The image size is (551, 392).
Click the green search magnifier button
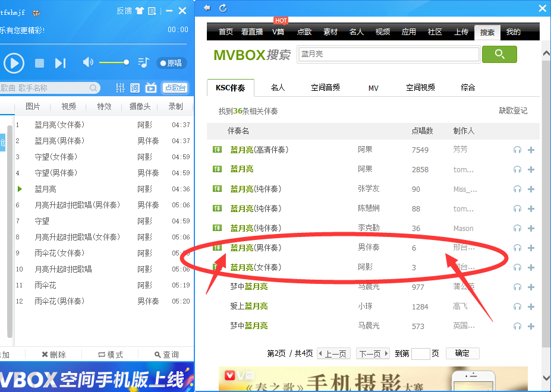point(499,54)
